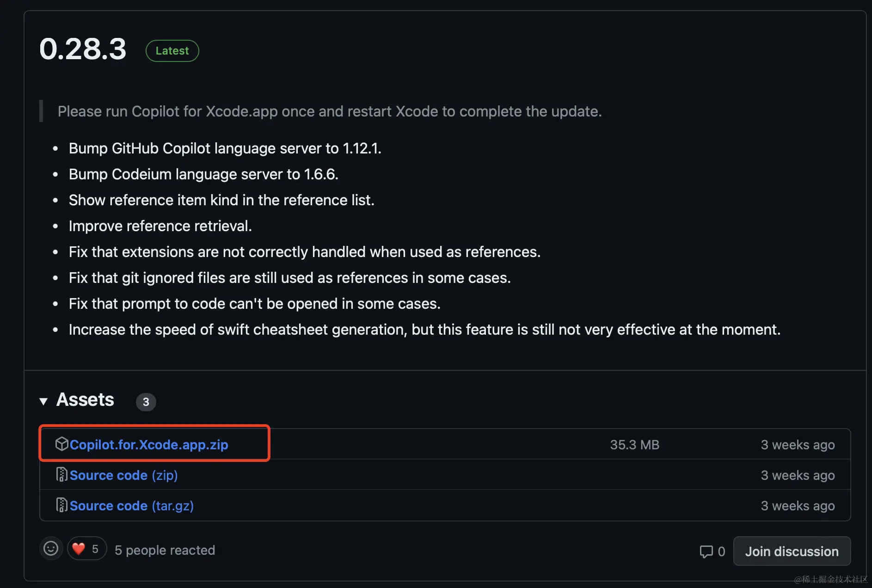872x588 pixels.
Task: Click the disclosure triangle next to Assets
Action: pyautogui.click(x=43, y=401)
